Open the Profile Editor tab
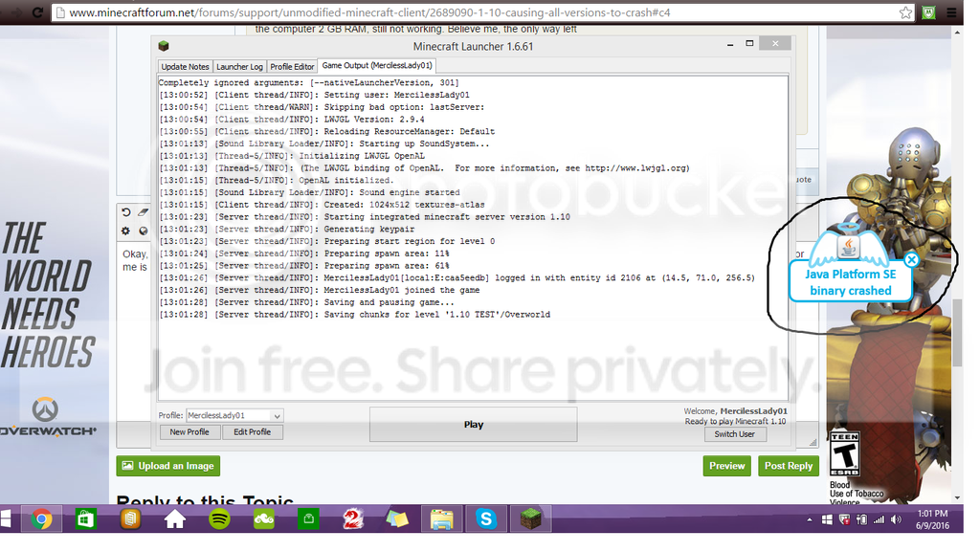Image resolution: width=980 pixels, height=551 pixels. pos(292,67)
